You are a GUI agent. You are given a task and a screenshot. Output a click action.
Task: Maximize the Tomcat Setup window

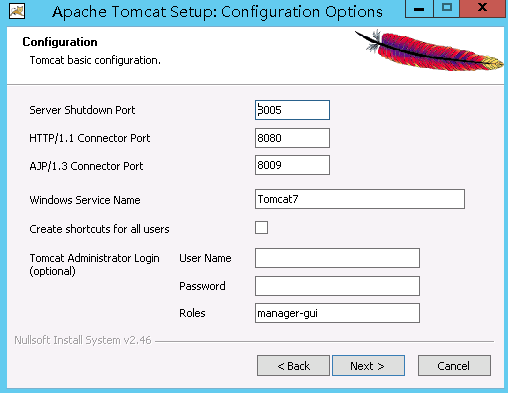446,9
